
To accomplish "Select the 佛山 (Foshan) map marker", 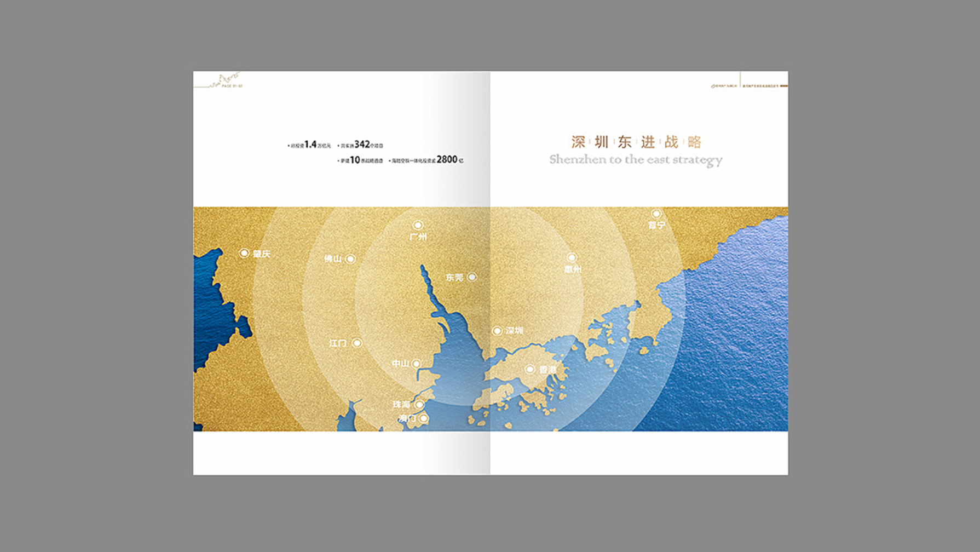I will pos(350,258).
